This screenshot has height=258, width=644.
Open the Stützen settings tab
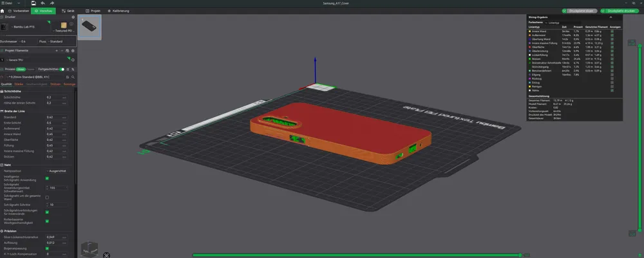pyautogui.click(x=55, y=84)
